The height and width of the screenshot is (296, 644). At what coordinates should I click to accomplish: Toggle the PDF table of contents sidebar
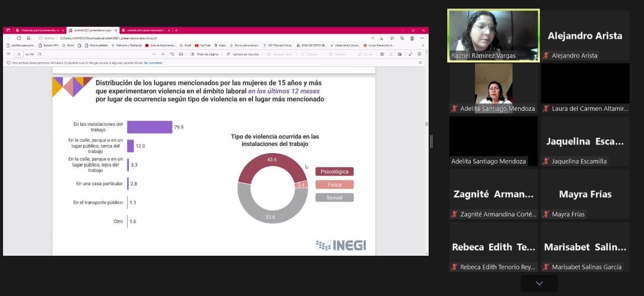(x=8, y=54)
